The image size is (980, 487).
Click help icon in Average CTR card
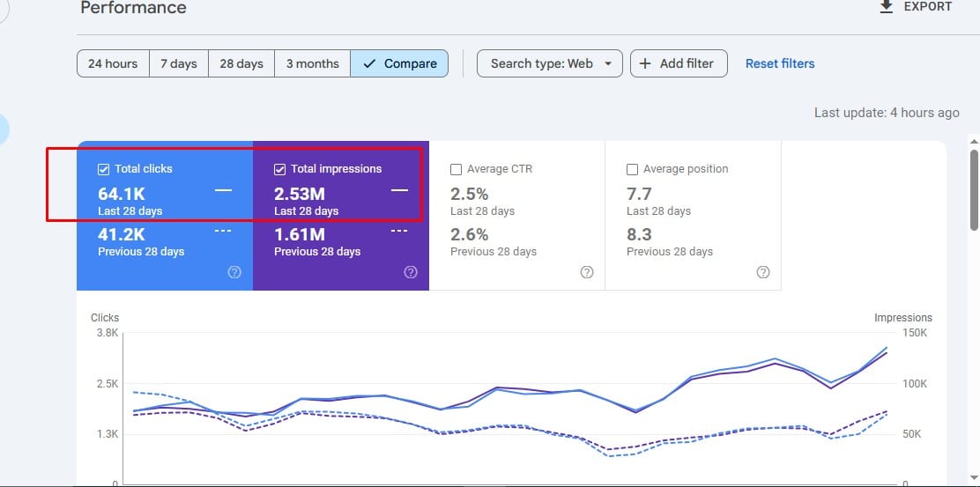pos(587,272)
